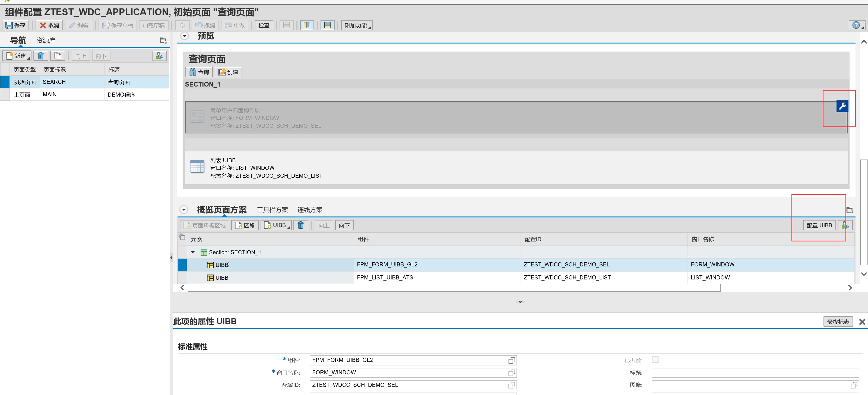Image resolution: width=868 pixels, height=395 pixels.
Task: Select the 主页面 MAIN row
Action: pos(49,95)
